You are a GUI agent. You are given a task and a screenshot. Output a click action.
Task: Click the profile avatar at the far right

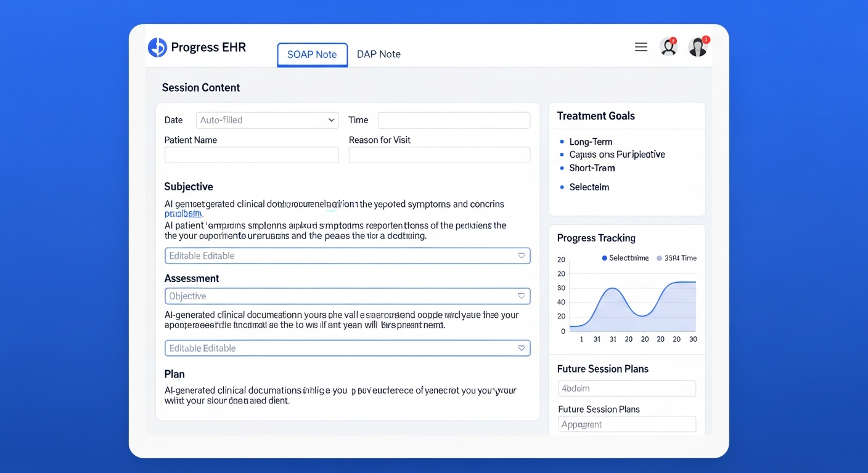[698, 47]
